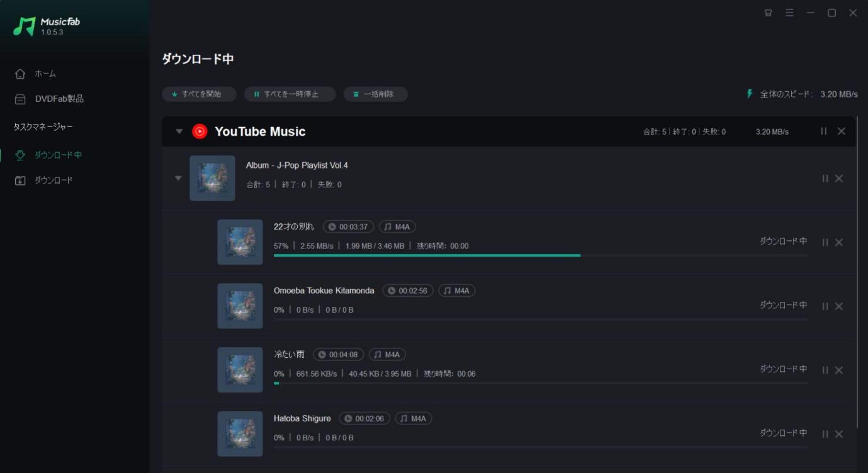Click the 22才の別れ track thumbnail
This screenshot has height=473, width=868.
point(240,242)
